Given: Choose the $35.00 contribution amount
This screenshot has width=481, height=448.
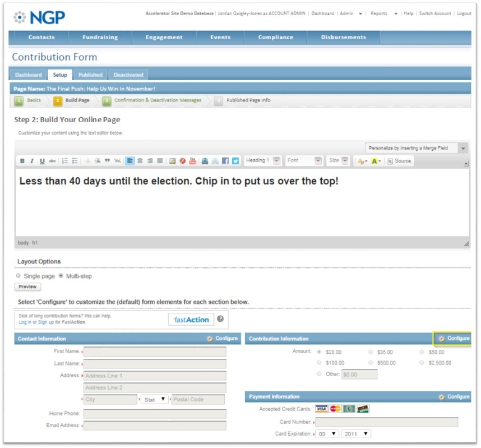Looking at the screenshot, I should click(371, 352).
